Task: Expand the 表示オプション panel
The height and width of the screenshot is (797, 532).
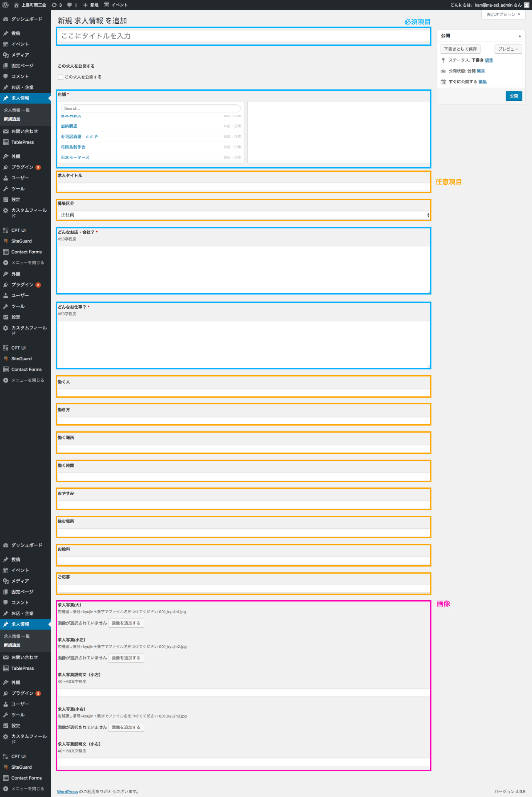Action: click(503, 15)
